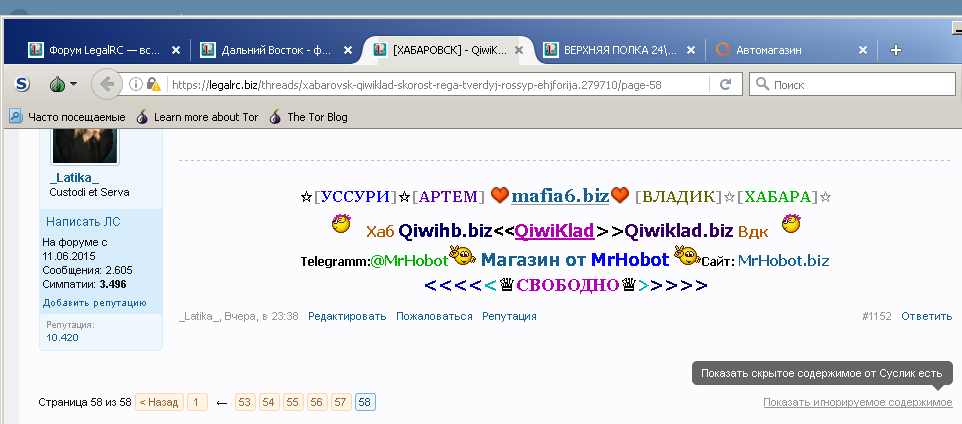962x424 pixels.
Task: Select the [ХАБАРОВСК] QiwiK tab
Action: tap(448, 50)
